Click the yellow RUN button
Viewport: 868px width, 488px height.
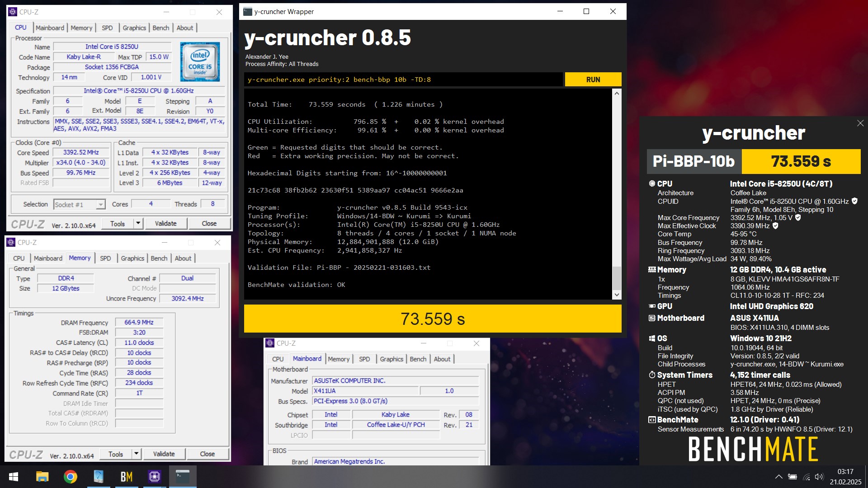point(593,80)
